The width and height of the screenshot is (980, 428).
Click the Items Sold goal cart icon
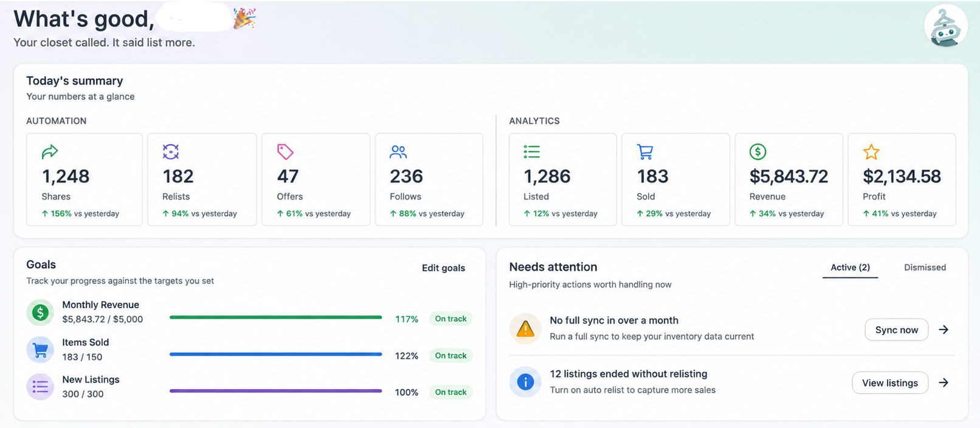click(x=40, y=350)
